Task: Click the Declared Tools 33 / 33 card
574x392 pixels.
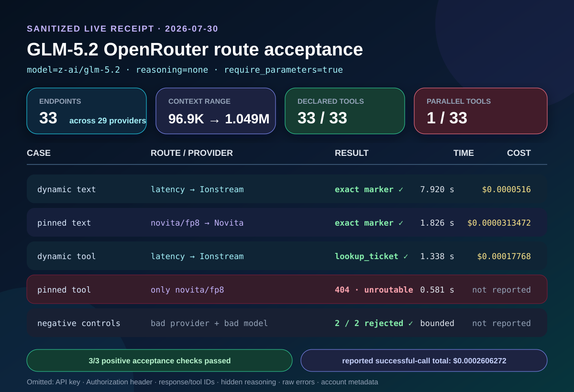Action: click(x=345, y=111)
